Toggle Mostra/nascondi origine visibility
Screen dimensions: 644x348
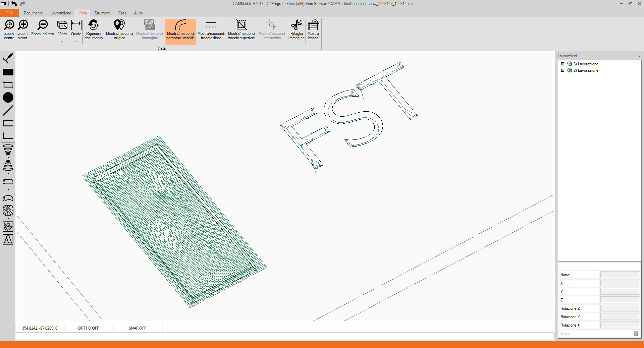click(x=119, y=25)
